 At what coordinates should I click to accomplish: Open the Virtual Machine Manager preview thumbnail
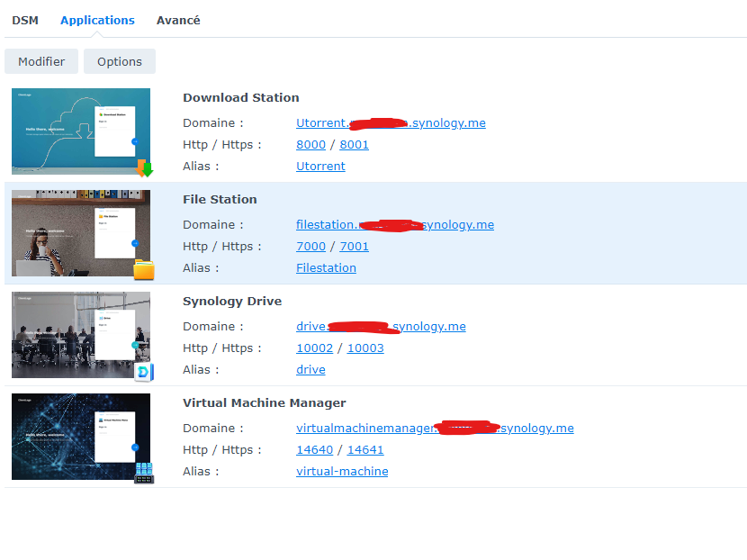tap(81, 437)
